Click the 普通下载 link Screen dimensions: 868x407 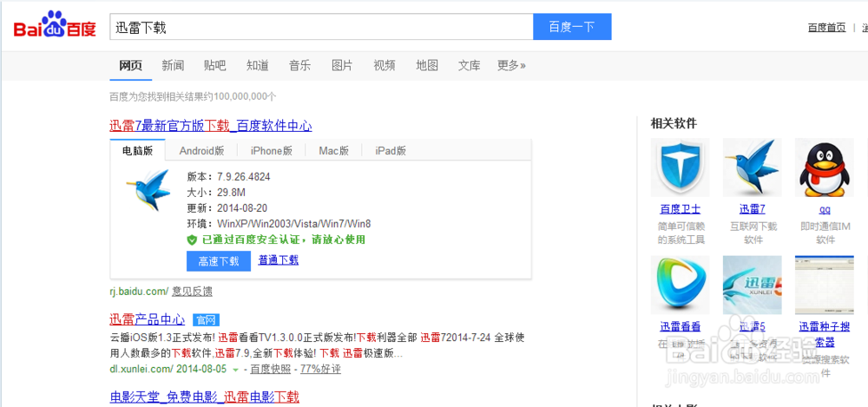pyautogui.click(x=279, y=259)
